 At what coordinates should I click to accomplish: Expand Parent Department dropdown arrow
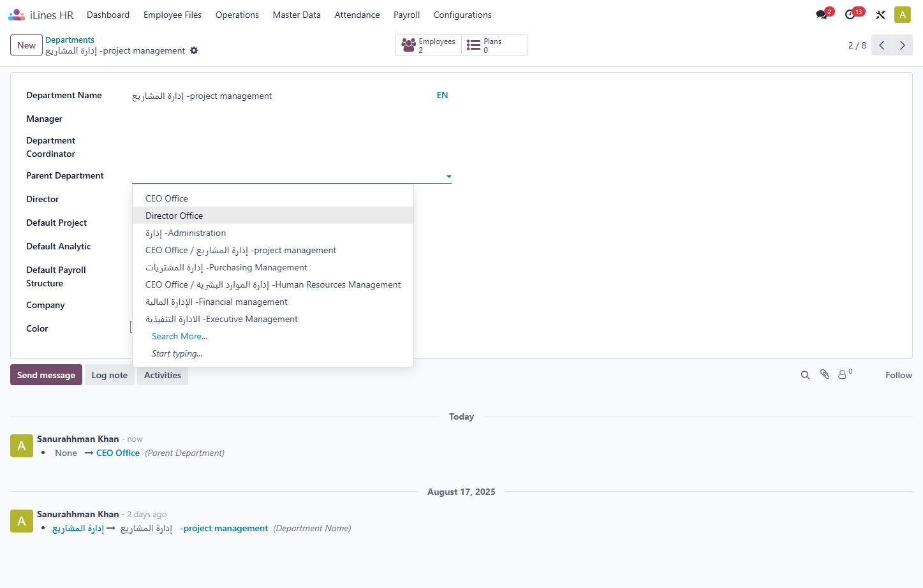(449, 177)
